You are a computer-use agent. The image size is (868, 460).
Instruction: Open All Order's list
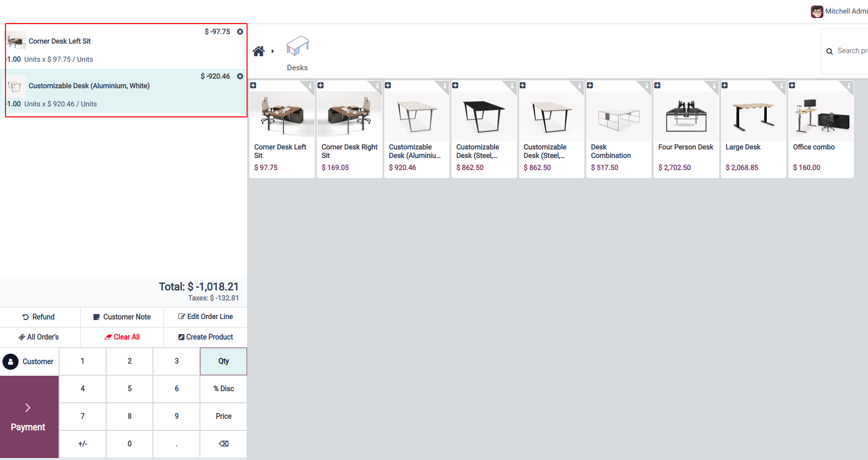tap(40, 337)
